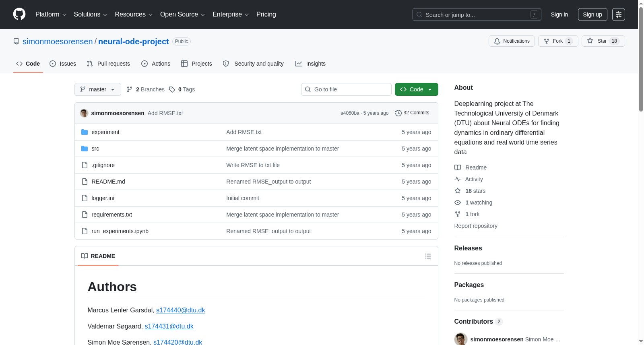Click the .gitignore file icon
The height and width of the screenshot is (345, 644).
pos(85,165)
